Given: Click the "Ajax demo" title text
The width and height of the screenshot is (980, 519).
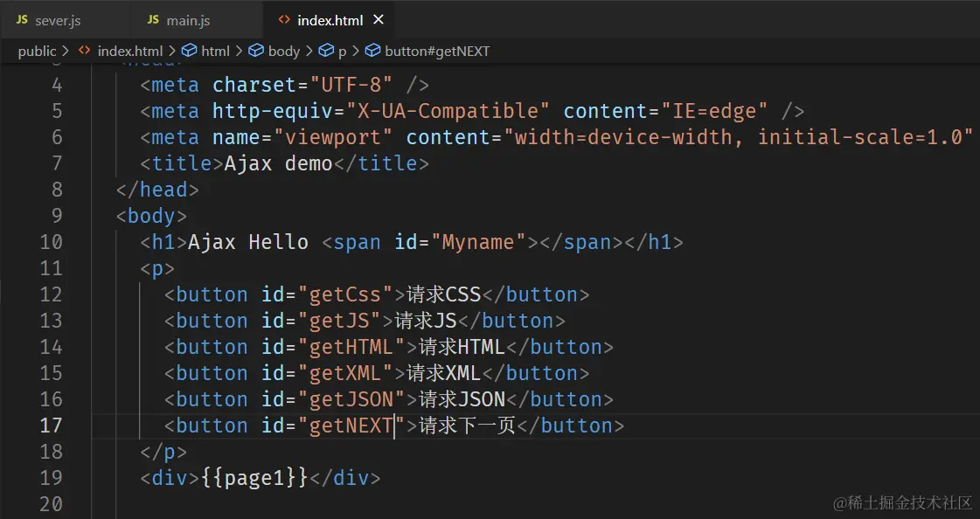Looking at the screenshot, I should [278, 163].
